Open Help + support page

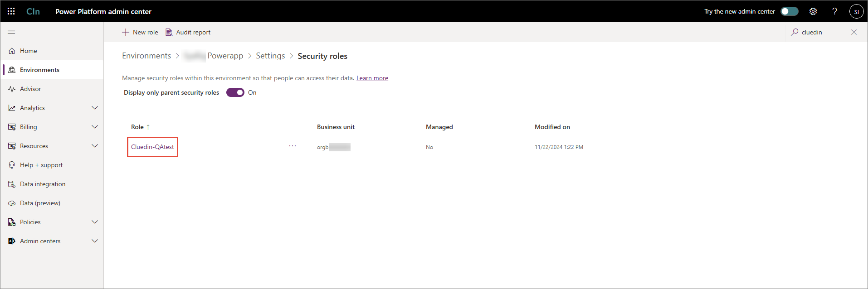pyautogui.click(x=52, y=165)
